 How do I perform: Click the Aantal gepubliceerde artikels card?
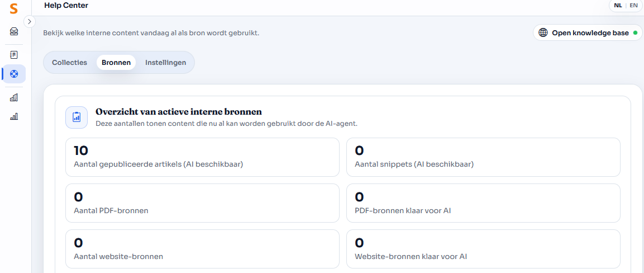click(x=203, y=157)
